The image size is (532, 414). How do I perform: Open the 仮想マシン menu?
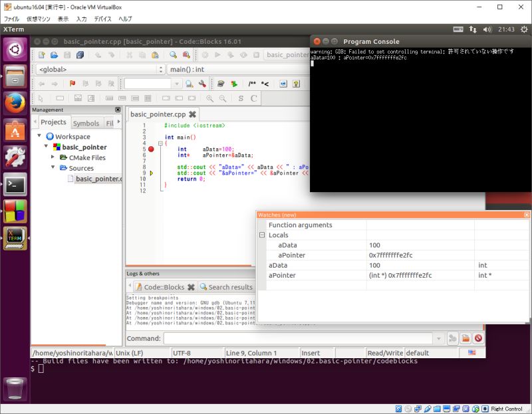(x=39, y=19)
